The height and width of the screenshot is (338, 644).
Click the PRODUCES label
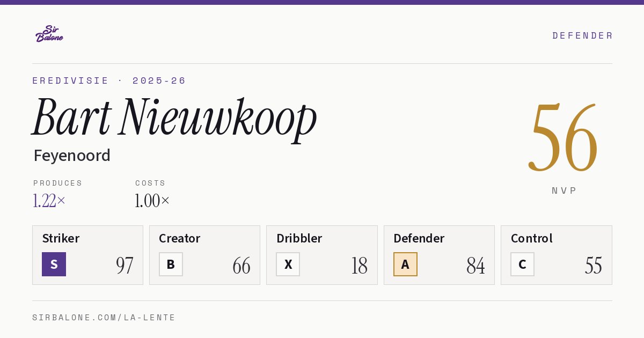[x=58, y=183]
